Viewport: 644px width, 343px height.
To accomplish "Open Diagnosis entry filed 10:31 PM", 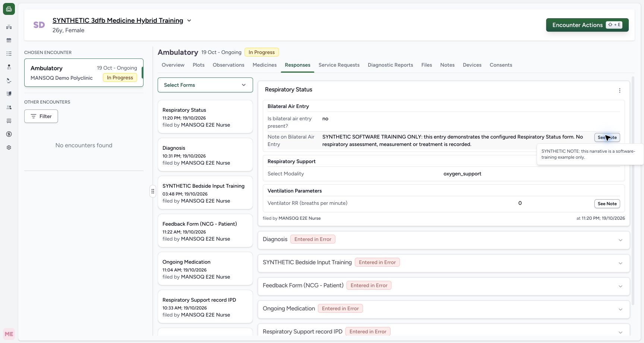I will (x=205, y=155).
